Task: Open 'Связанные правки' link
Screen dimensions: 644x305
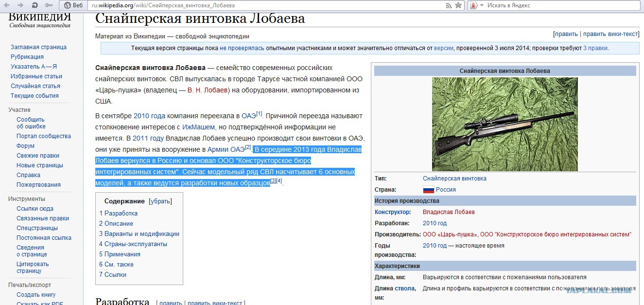Action: [43, 218]
